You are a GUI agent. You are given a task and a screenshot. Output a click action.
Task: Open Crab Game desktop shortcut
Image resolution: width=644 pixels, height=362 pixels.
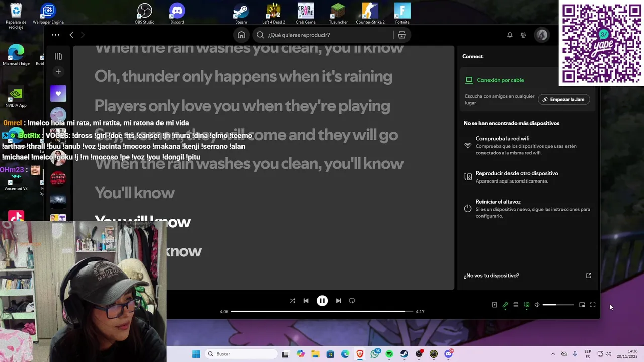pyautogui.click(x=305, y=14)
